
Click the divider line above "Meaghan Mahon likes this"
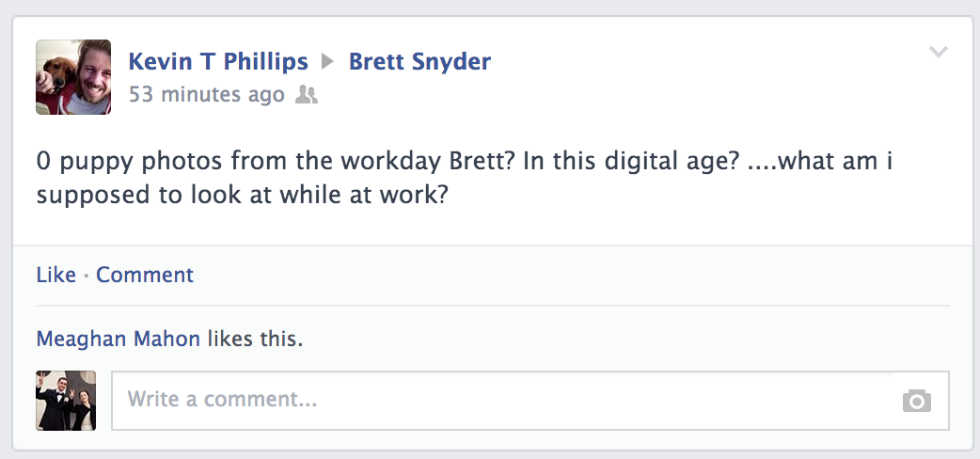click(492, 306)
